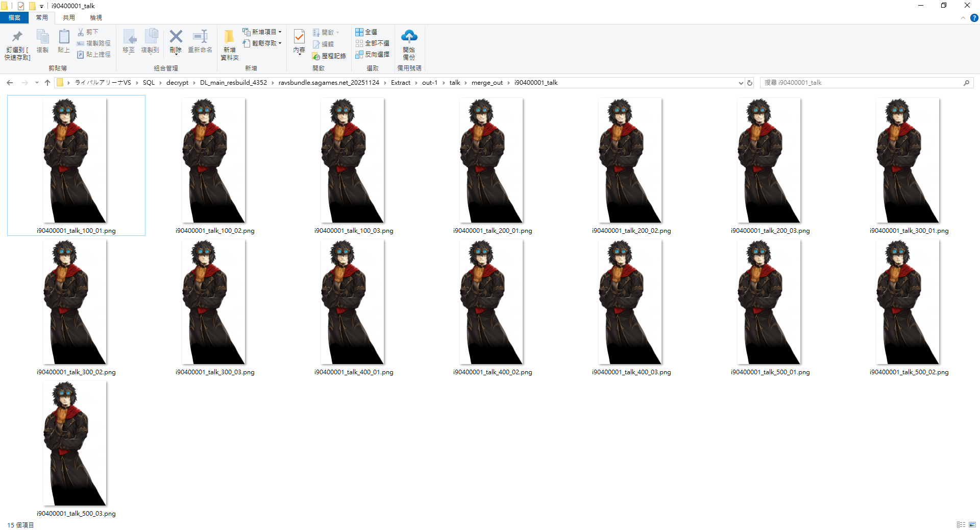
Task: Open 內容 (Properties) with the checkmark icon
Action: pyautogui.click(x=299, y=37)
